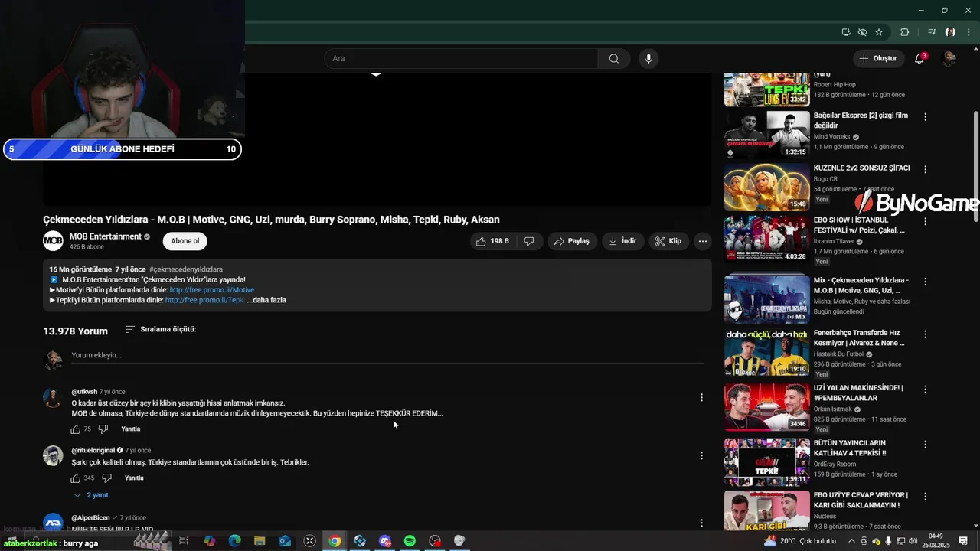Open the #çekmecedenyıldızlara hashtag
The width and height of the screenshot is (980, 551).
click(186, 269)
